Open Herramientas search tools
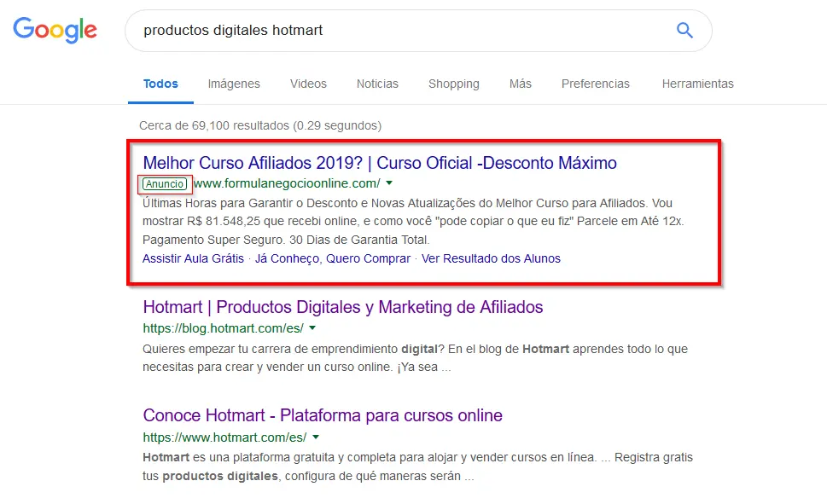 tap(698, 84)
